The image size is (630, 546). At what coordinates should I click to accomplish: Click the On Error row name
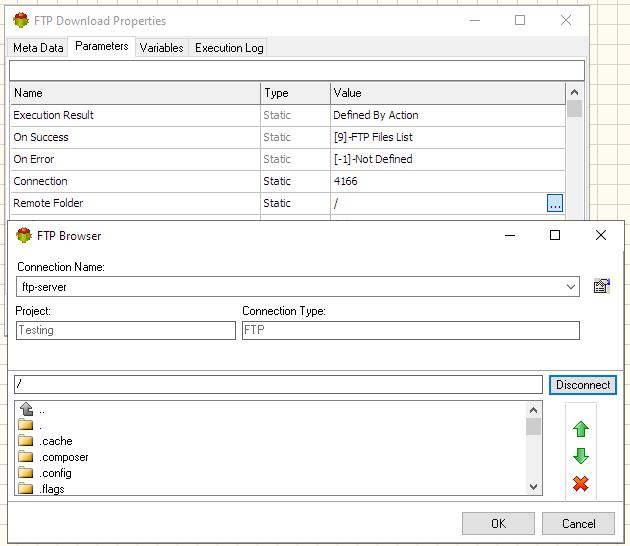click(x=34, y=159)
